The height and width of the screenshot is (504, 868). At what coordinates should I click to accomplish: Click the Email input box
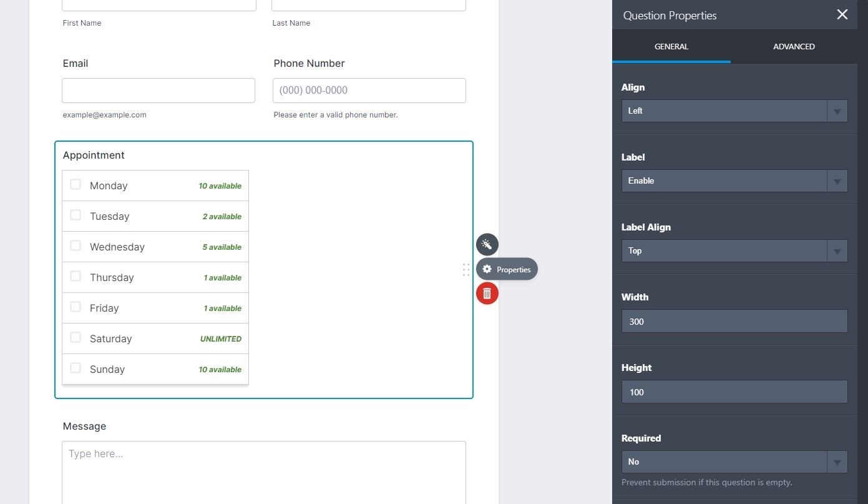[158, 91]
